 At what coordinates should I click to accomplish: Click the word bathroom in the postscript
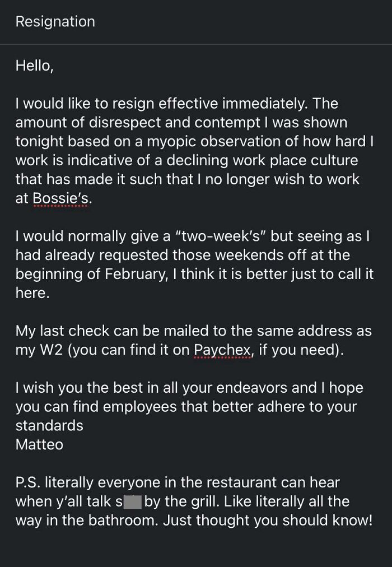[x=124, y=520]
